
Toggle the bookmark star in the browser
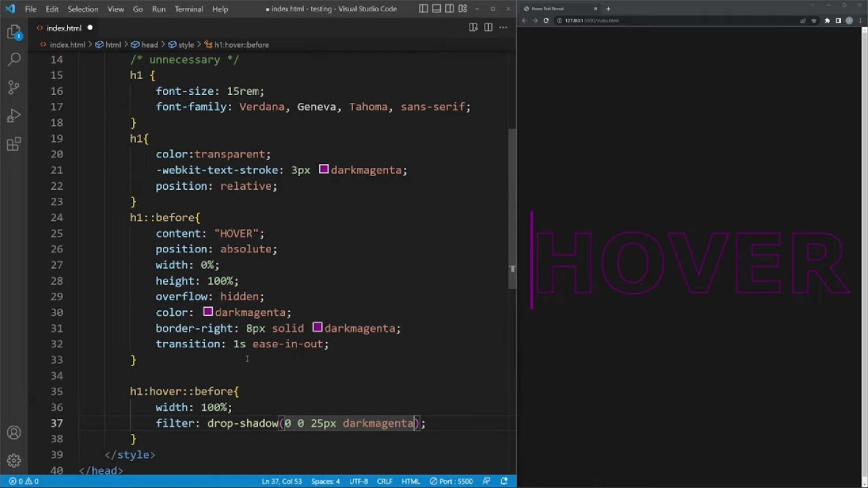coord(814,20)
